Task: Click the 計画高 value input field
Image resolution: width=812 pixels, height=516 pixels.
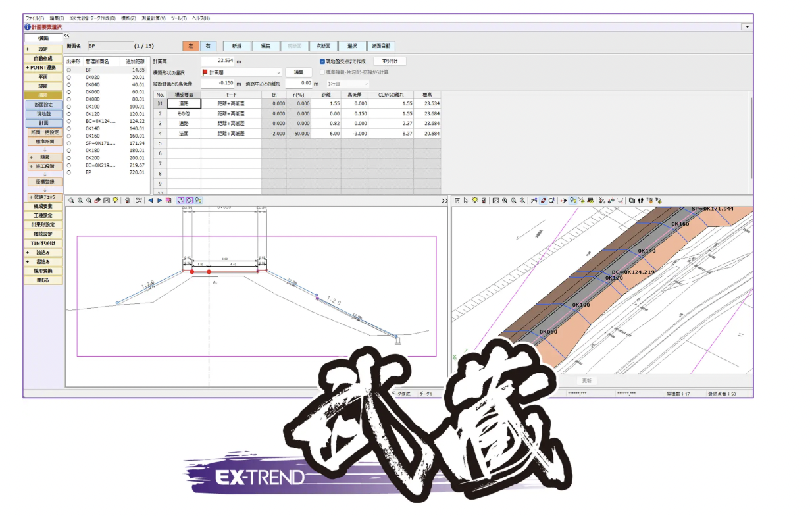Action: (217, 61)
